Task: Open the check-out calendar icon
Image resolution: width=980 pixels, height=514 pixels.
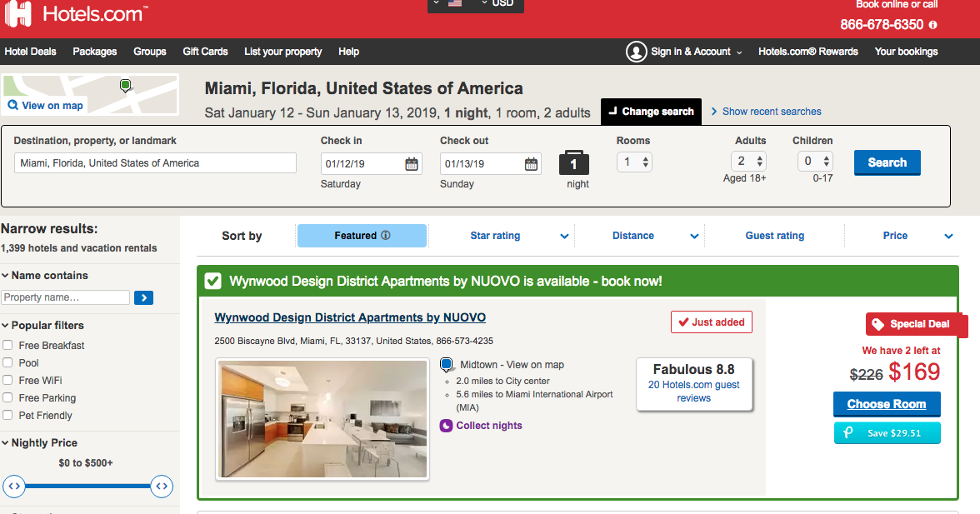Action: (x=531, y=164)
